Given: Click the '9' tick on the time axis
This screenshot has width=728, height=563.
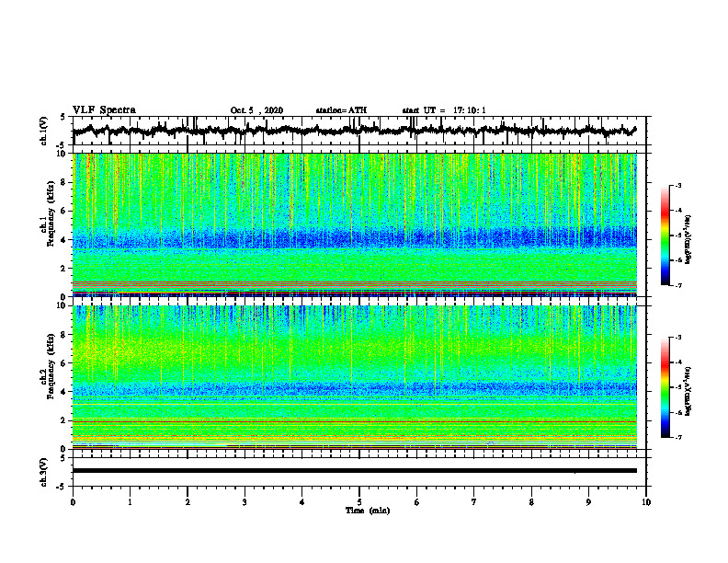Looking at the screenshot, I should tap(588, 502).
